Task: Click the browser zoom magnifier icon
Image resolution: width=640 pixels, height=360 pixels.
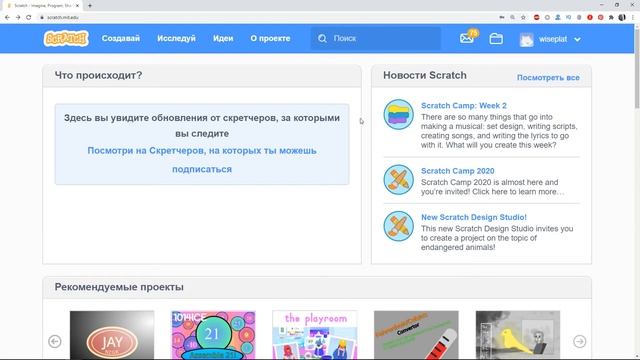Action: (512, 18)
